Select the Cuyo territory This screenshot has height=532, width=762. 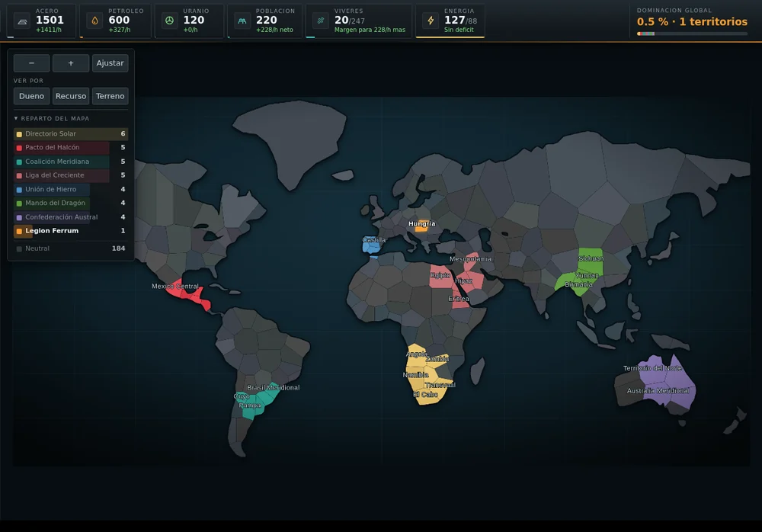(x=242, y=397)
